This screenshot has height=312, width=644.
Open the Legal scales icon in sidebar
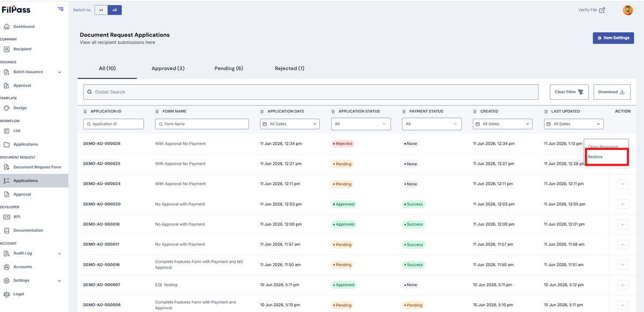(6, 294)
